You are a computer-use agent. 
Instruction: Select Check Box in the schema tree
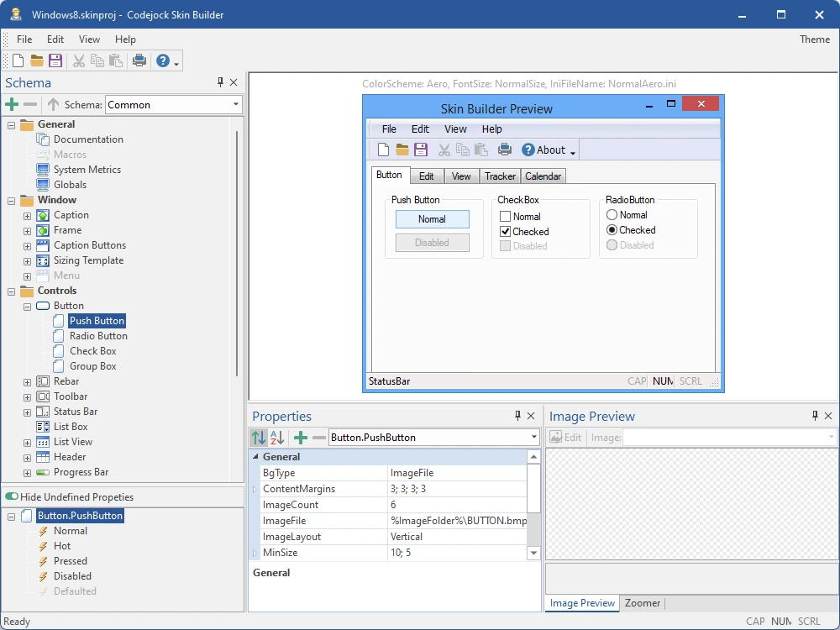92,351
